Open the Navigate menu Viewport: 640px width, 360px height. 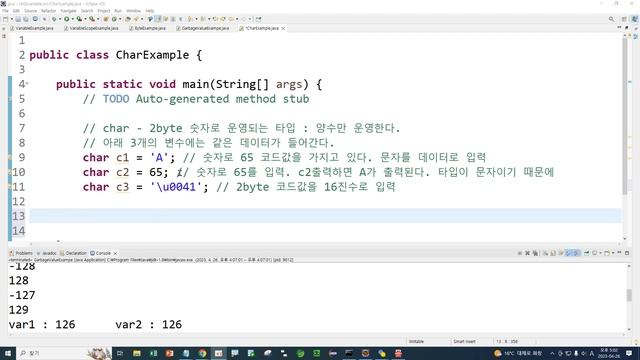[68, 11]
